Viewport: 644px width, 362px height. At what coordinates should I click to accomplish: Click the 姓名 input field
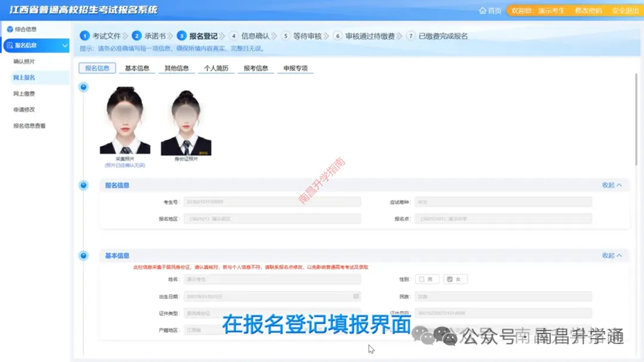273,280
